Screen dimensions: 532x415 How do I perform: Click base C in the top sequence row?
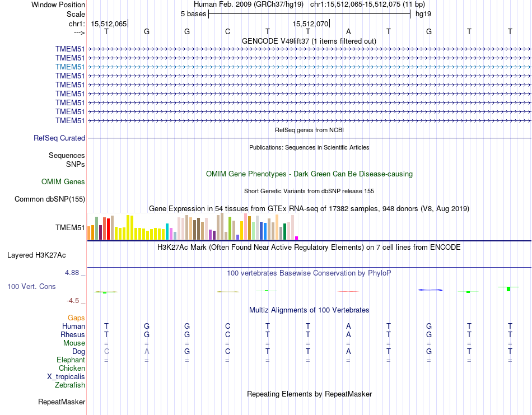(x=227, y=31)
